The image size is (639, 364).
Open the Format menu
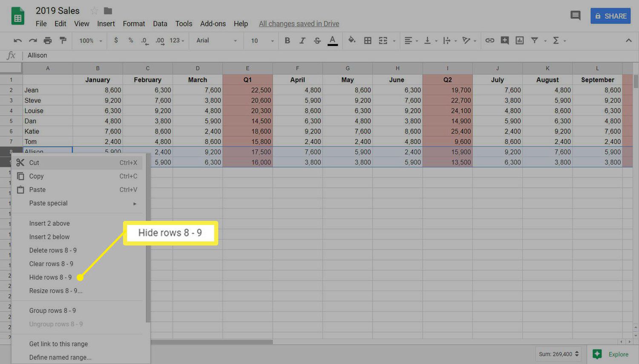(x=134, y=23)
